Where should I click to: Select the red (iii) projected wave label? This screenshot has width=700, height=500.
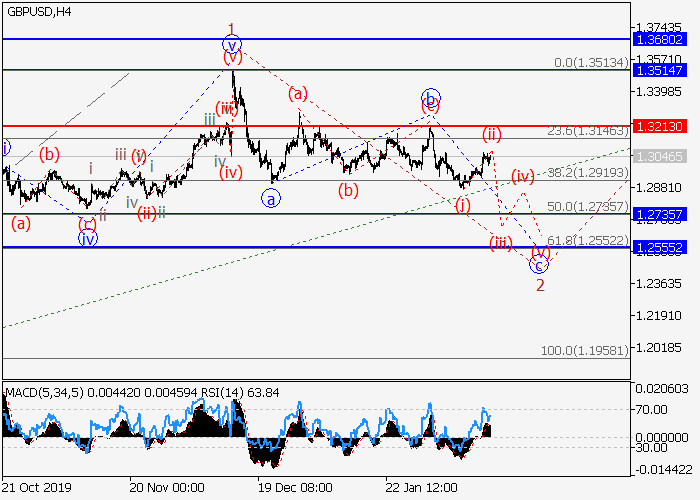501,243
